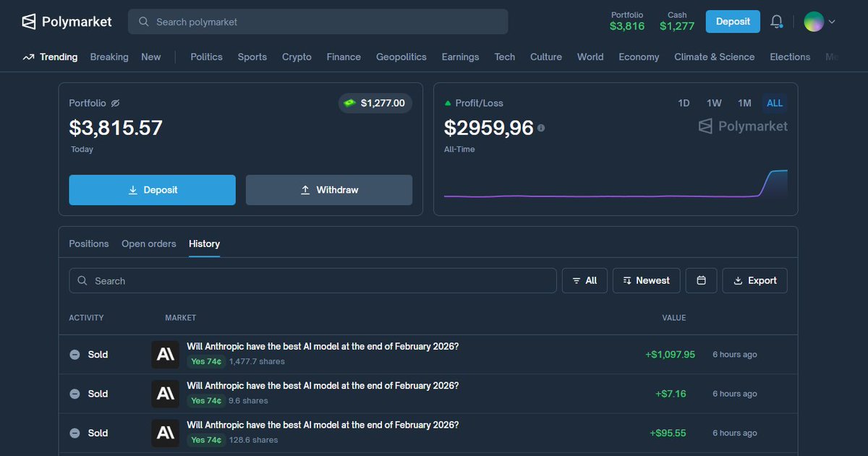Open Anthropic market thumbnail in 9.6 shares row
This screenshot has height=456, width=868.
[x=166, y=394]
